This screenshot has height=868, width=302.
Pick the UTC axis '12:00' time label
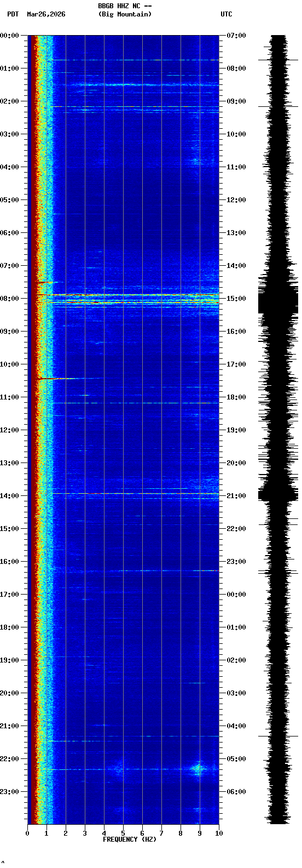tap(236, 200)
